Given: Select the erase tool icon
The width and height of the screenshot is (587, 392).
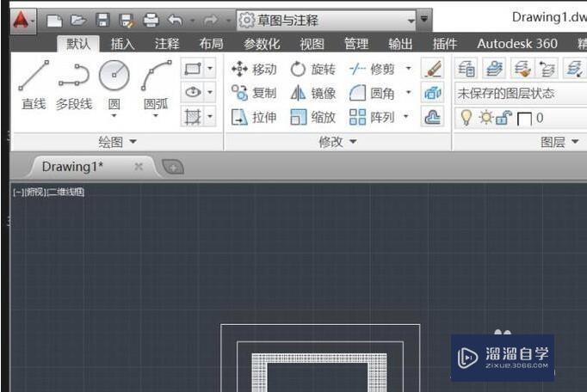Looking at the screenshot, I should click(x=432, y=69).
